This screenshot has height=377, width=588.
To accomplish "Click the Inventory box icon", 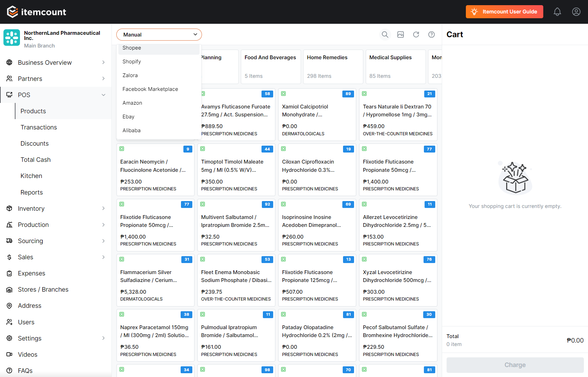I will point(9,208).
